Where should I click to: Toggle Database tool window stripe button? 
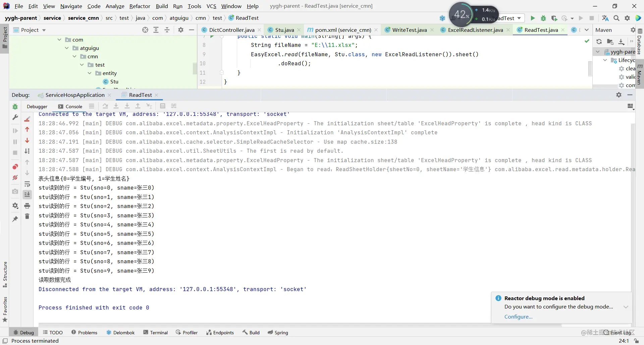coord(640,42)
